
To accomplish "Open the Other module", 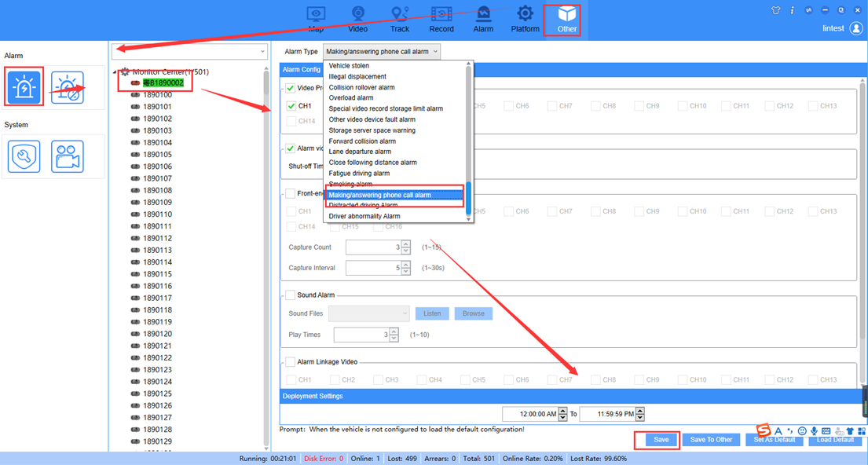I will click(567, 20).
